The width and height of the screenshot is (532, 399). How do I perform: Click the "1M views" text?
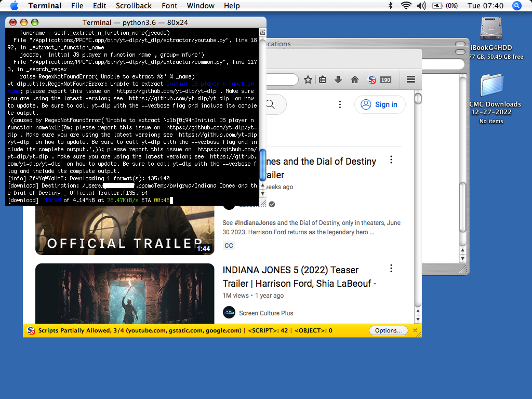[235, 296]
